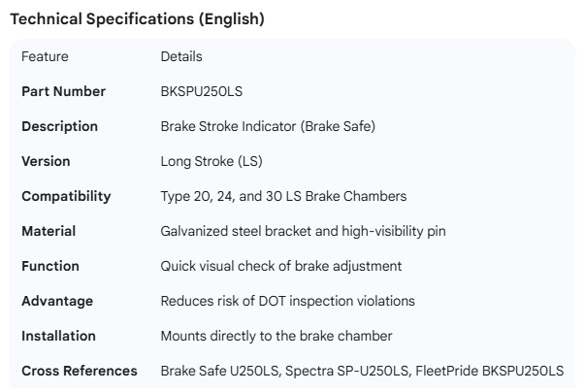Click Mounts directly to the brake chamber
Image resolution: width=585 pixels, height=392 pixels.
(x=276, y=336)
